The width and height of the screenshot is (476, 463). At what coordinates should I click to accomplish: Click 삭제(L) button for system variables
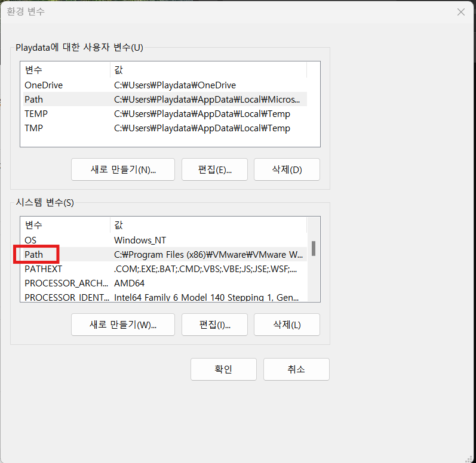pos(287,325)
